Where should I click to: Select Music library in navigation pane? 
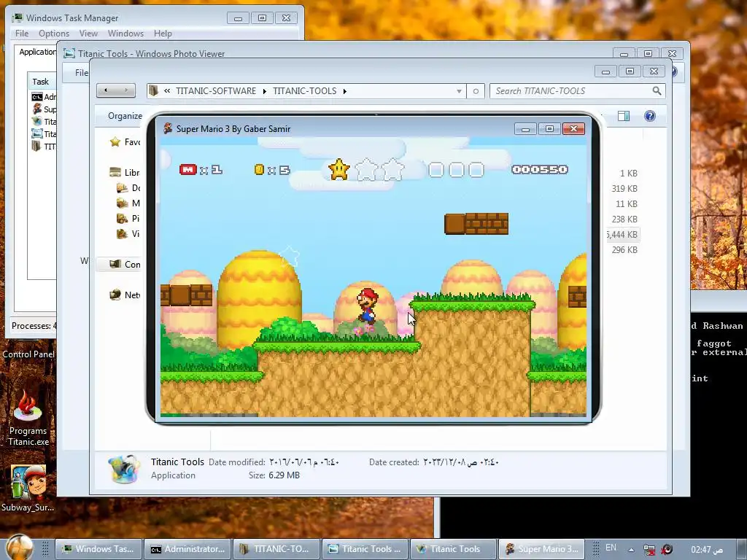pos(128,203)
